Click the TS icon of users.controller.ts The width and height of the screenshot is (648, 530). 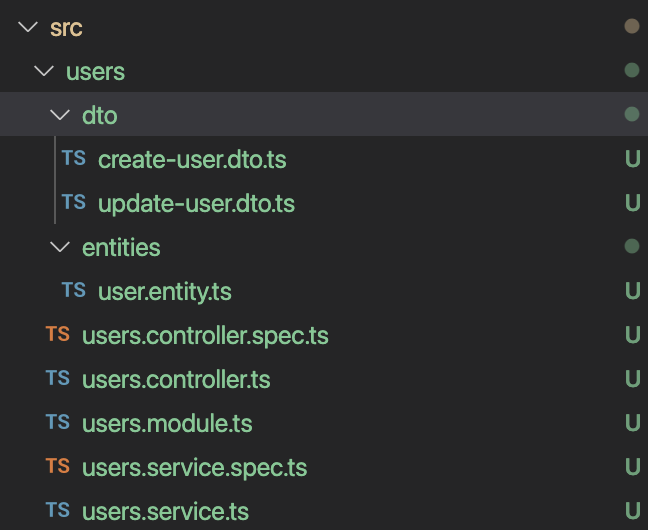click(x=58, y=378)
